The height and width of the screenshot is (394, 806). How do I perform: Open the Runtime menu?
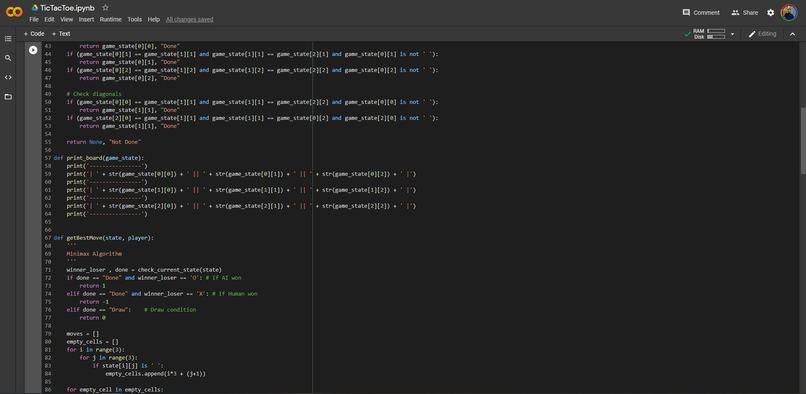pyautogui.click(x=111, y=20)
